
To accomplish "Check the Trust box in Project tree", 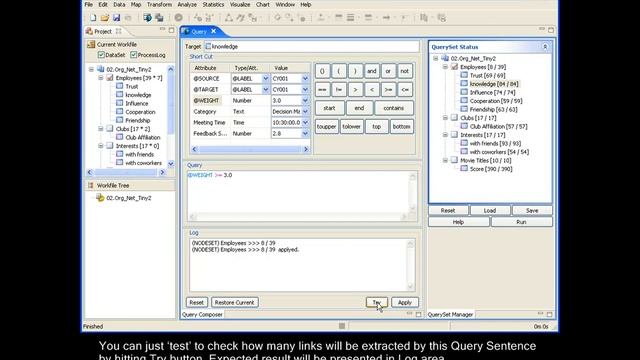I will coord(120,86).
